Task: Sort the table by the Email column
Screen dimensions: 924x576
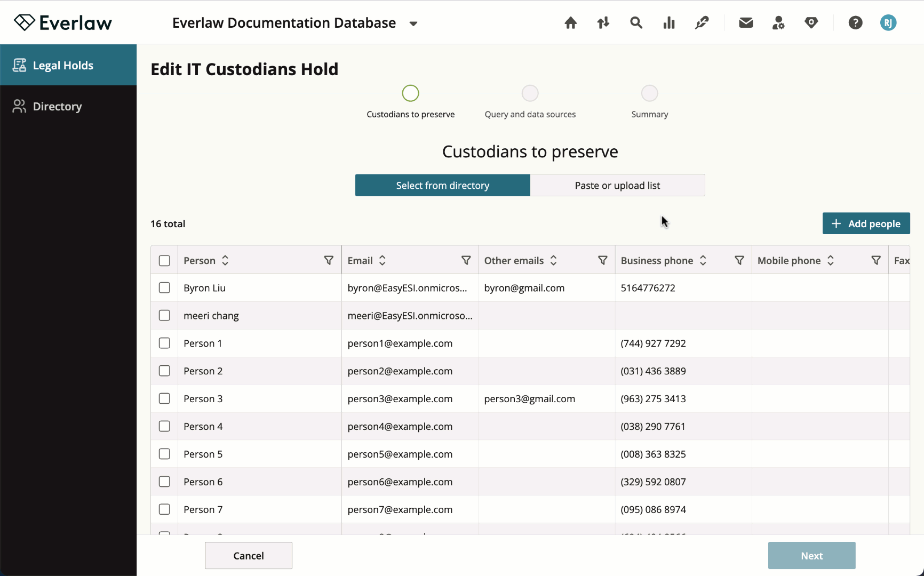Action: 382,260
